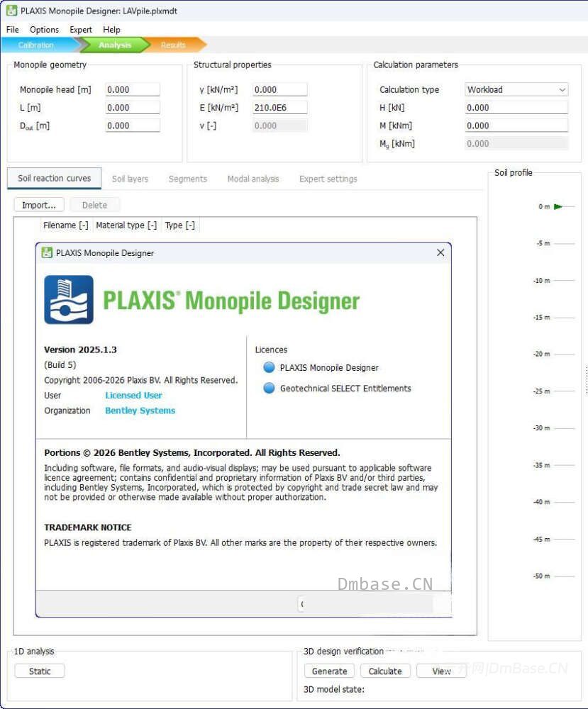The width and height of the screenshot is (588, 709).
Task: Click the Licensed User link
Action: tap(133, 395)
